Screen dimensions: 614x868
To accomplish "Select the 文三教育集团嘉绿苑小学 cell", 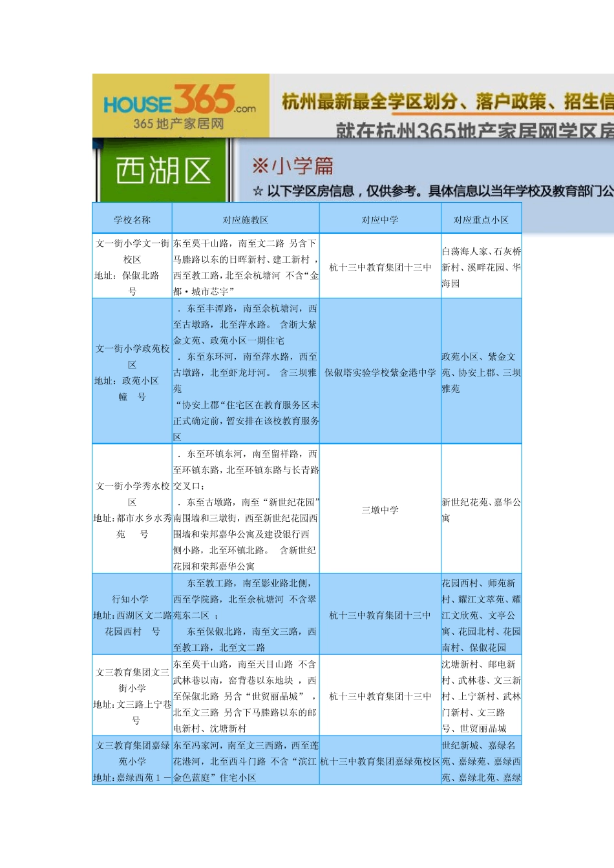I will [x=132, y=761].
